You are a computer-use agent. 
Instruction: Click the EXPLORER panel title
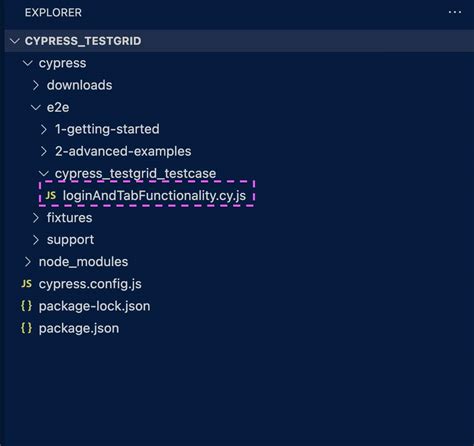pos(53,13)
